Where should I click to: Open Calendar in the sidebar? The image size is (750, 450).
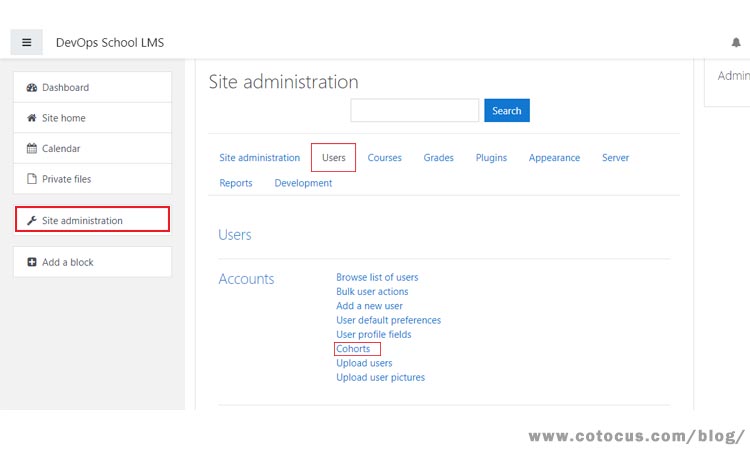tap(92, 148)
